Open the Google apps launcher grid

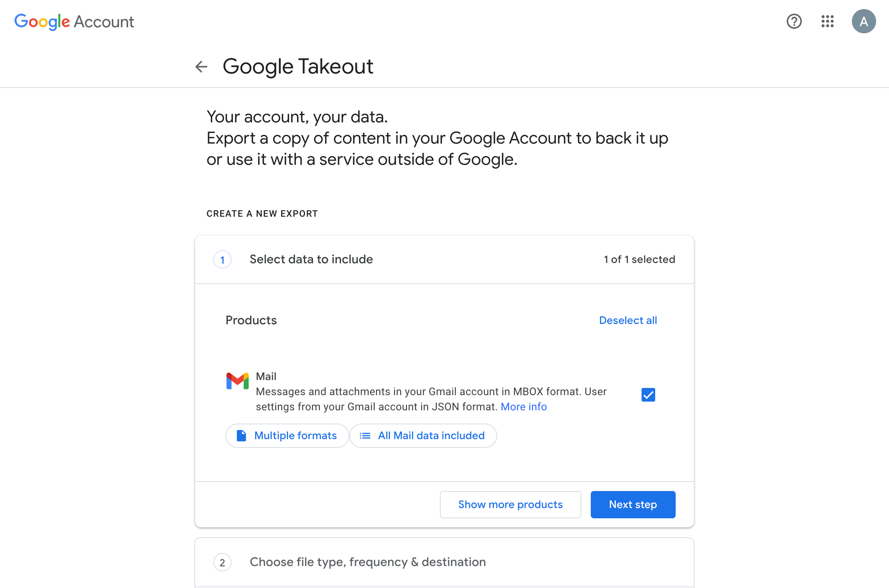(828, 21)
